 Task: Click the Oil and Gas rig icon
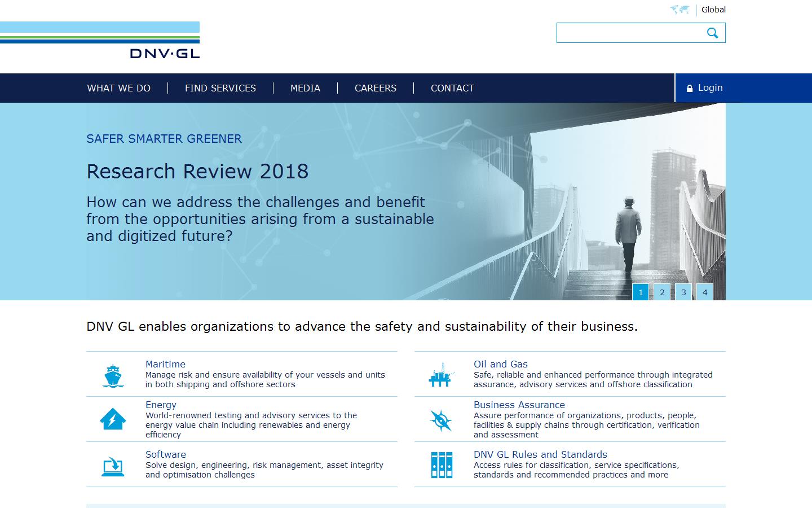pos(441,375)
